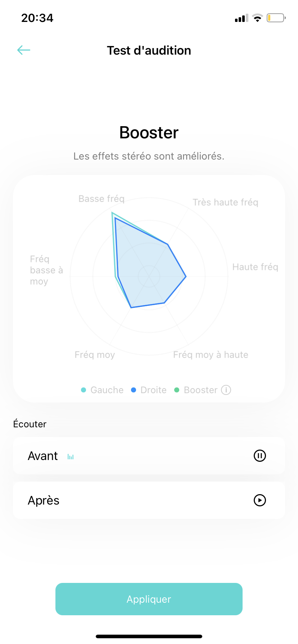Tap the Fréq moy à haute label
The width and height of the screenshot is (298, 644).
coord(211,355)
